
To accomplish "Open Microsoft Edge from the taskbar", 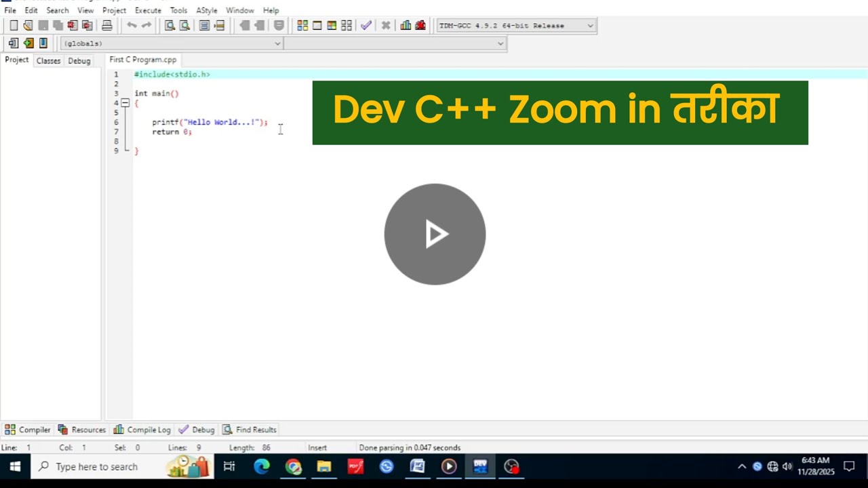I will pyautogui.click(x=262, y=466).
